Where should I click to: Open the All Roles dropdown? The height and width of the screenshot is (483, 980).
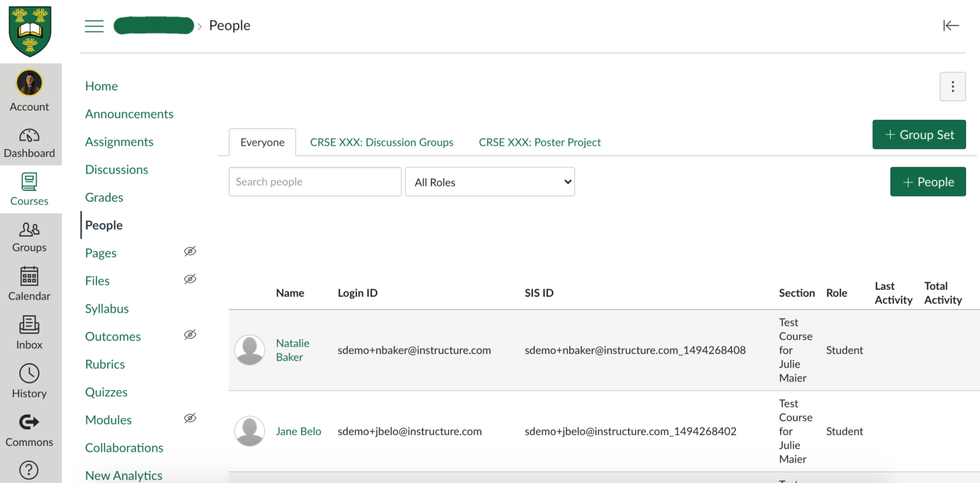[x=489, y=181]
